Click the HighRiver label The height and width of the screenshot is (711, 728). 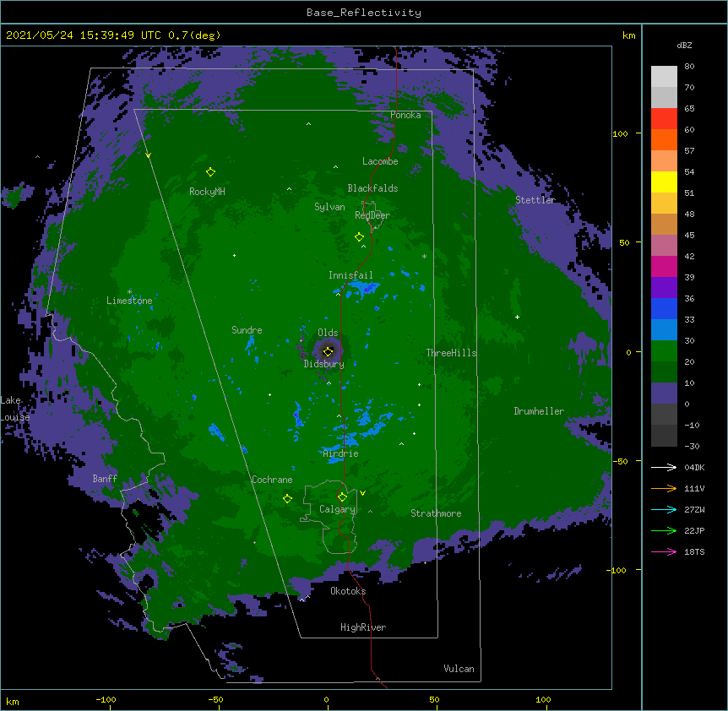coord(363,627)
